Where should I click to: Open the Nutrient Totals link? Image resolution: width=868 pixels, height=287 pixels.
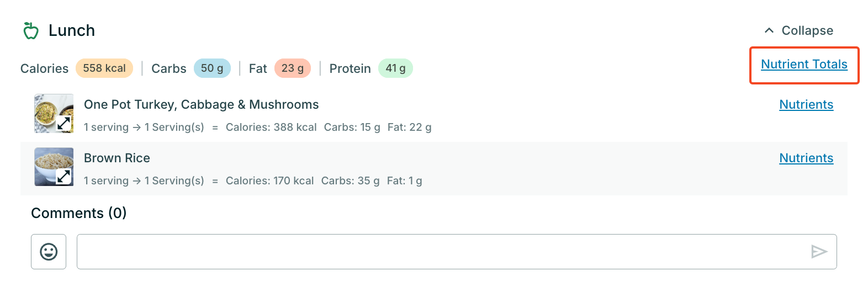coord(804,65)
